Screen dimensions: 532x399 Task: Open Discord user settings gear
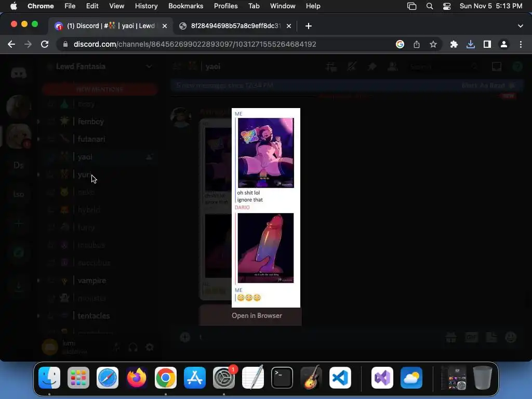click(x=150, y=348)
